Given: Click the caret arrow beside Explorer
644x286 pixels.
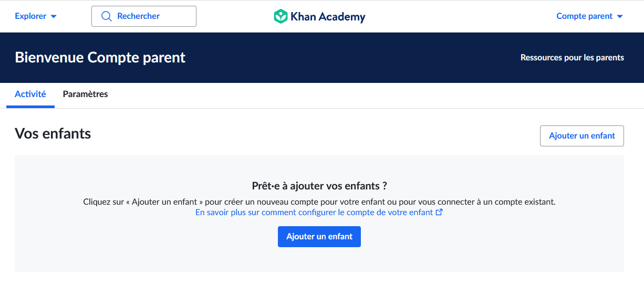Looking at the screenshot, I should tap(54, 16).
